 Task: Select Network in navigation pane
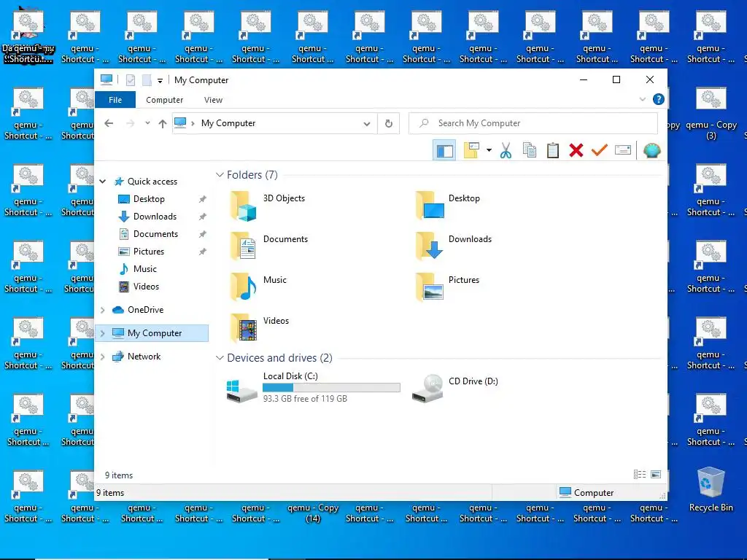pyautogui.click(x=144, y=357)
